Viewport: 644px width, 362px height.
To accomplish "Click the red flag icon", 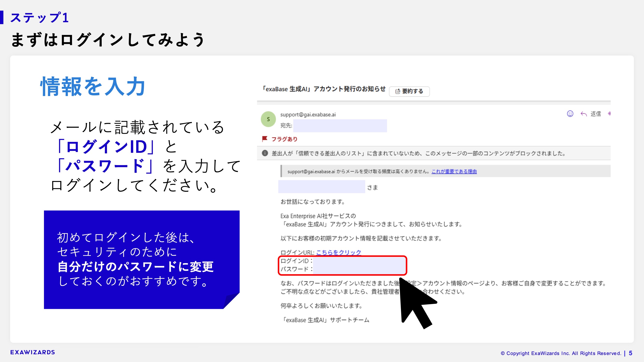I will (265, 139).
